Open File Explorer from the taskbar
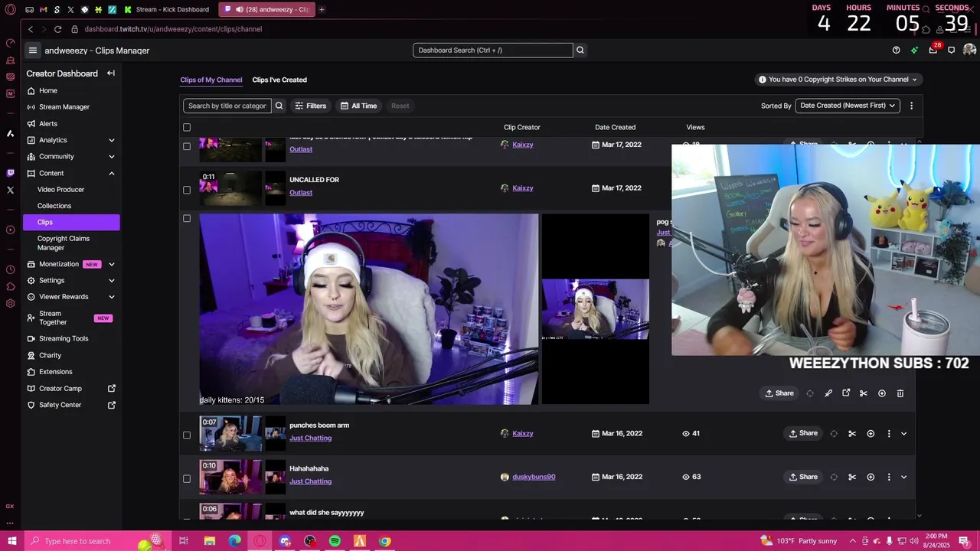 [x=209, y=541]
